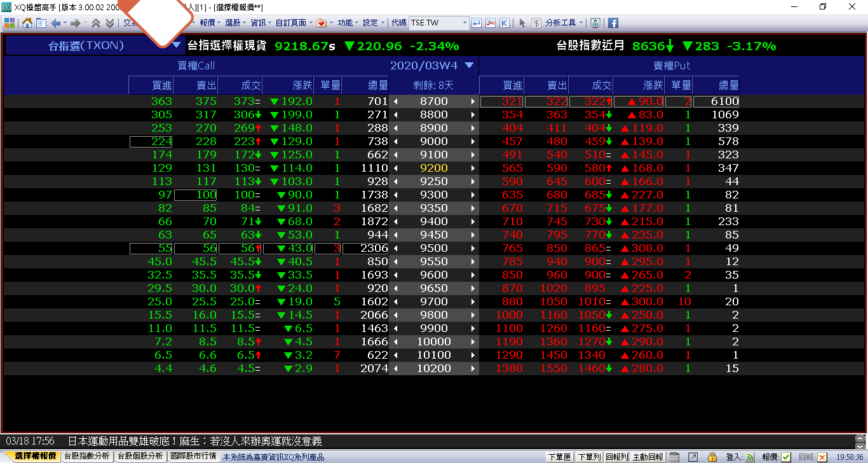Viewport: 868px width, 463px height.
Task: Select the 9500 strike price row
Action: 434,249
